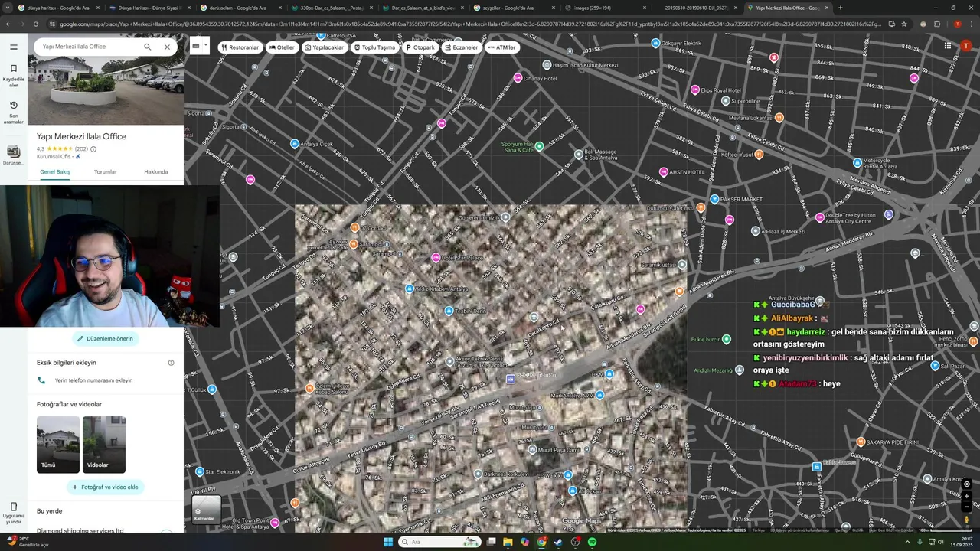Click the help icon beside Eksik bilgileri ekleyin

[171, 363]
